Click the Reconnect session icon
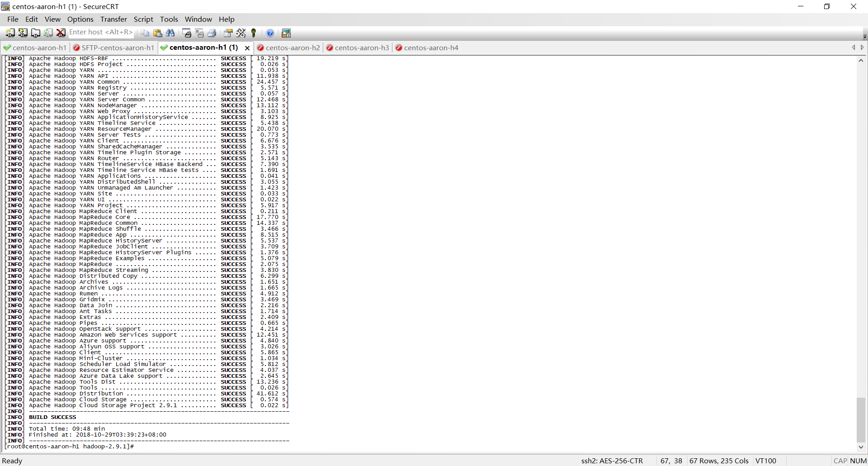Viewport: 868px width, 466px height. tap(48, 33)
